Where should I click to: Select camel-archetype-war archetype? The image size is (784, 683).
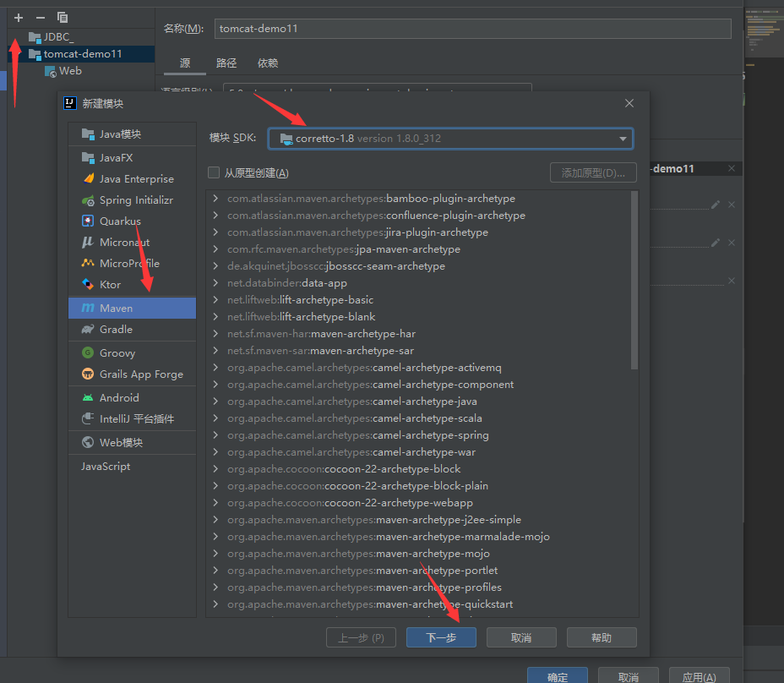tap(351, 452)
